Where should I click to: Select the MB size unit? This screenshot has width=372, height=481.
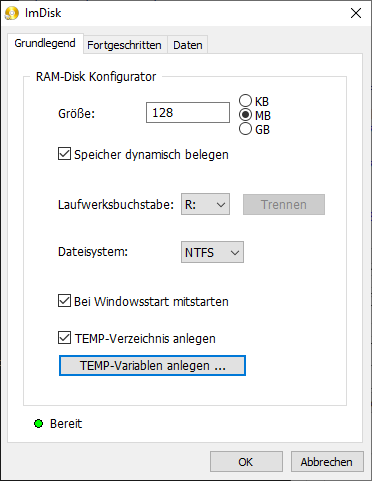coord(245,115)
